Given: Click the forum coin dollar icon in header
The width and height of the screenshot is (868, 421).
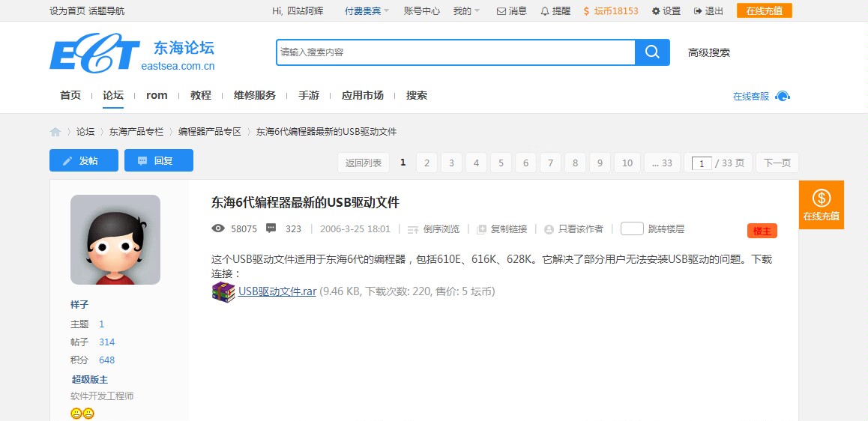Looking at the screenshot, I should click(586, 11).
